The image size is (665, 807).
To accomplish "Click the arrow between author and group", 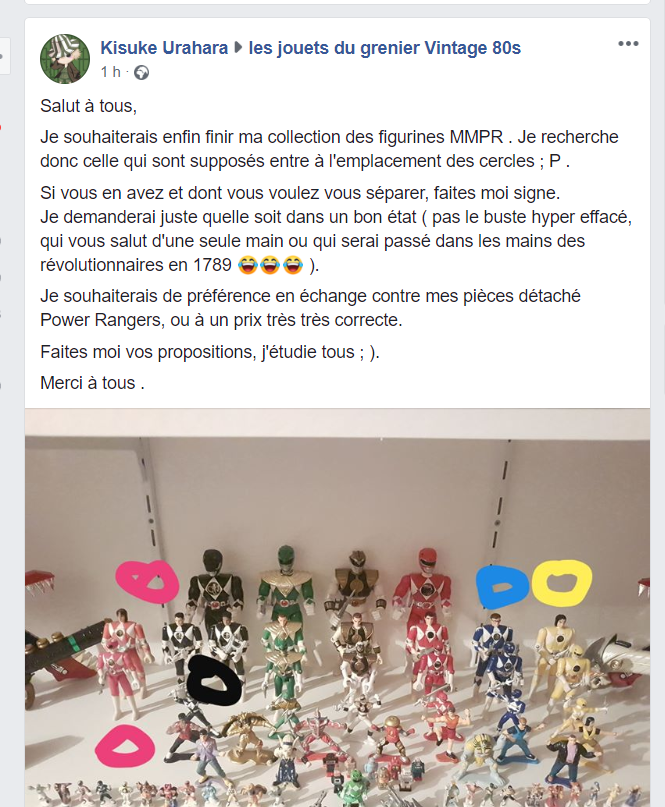I will coord(238,48).
